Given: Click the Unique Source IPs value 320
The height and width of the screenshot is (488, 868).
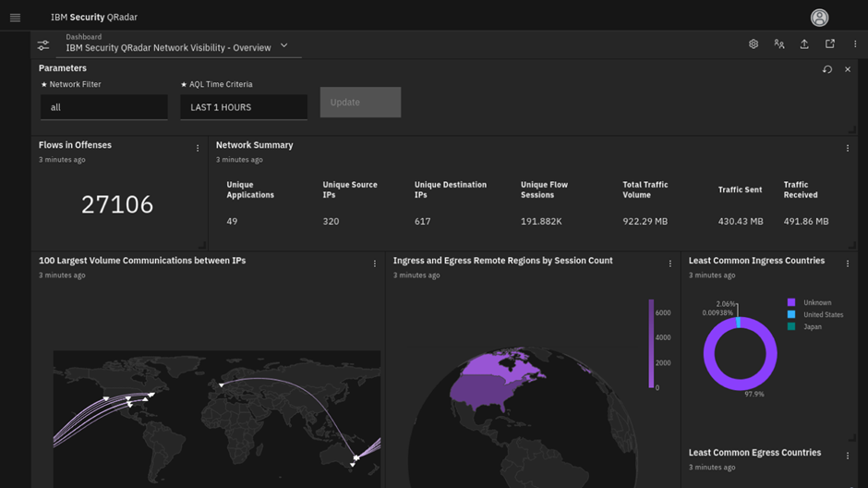Looking at the screenshot, I should click(331, 222).
